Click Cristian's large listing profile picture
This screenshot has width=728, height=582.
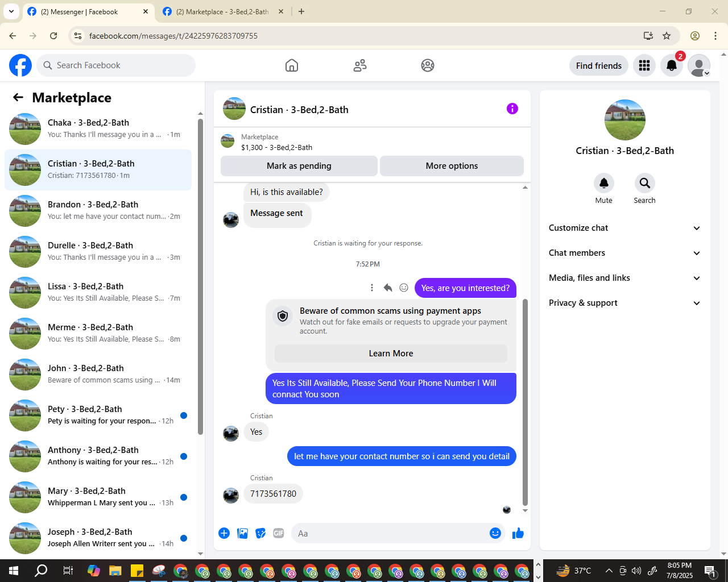point(625,120)
